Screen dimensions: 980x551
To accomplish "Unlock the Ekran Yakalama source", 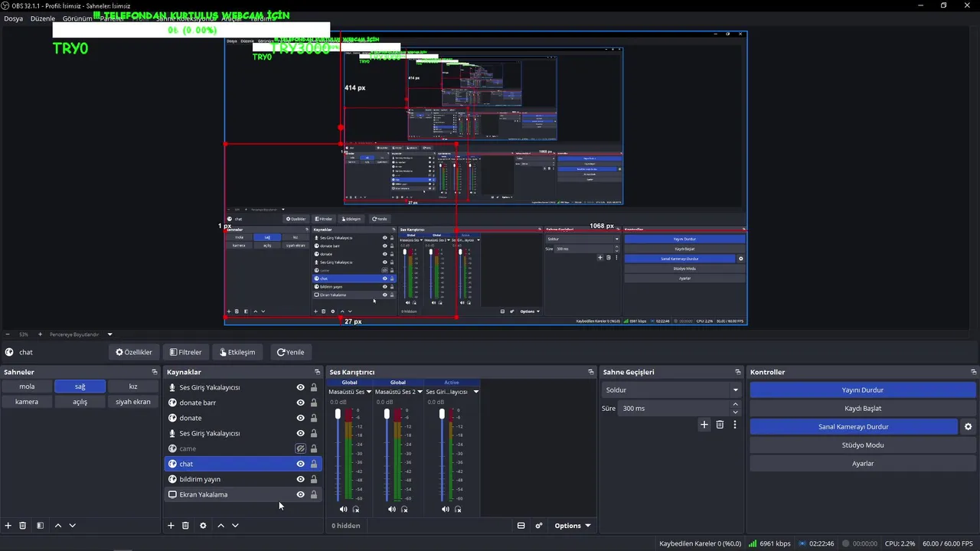I will pyautogui.click(x=314, y=494).
